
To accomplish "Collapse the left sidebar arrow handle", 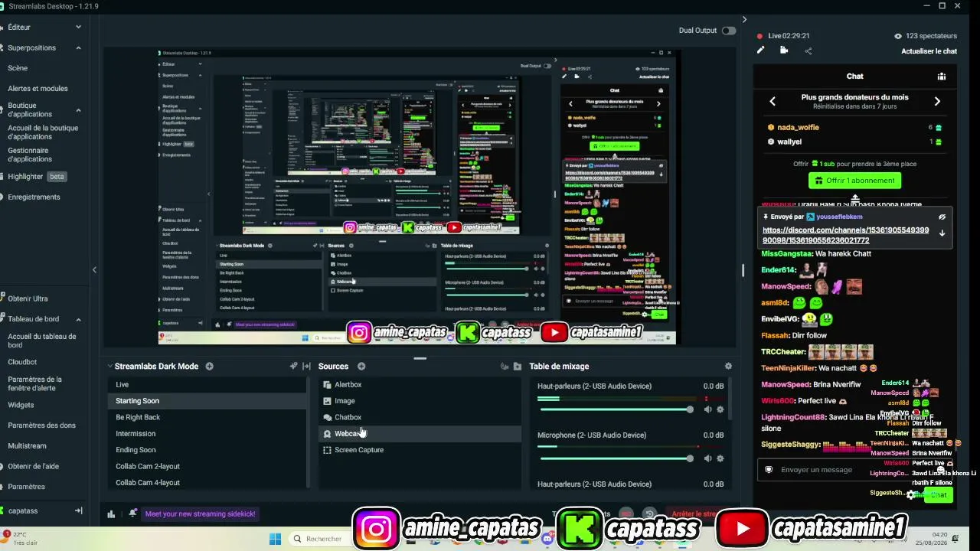I will 94,269.
